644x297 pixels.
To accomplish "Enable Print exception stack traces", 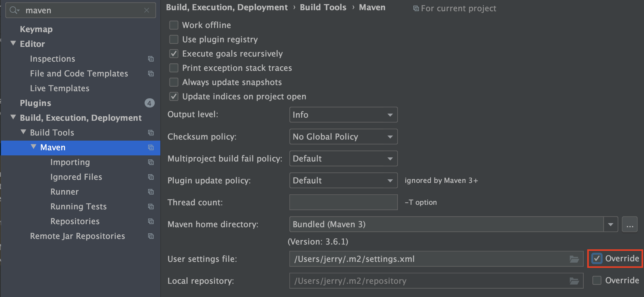I will tap(174, 68).
